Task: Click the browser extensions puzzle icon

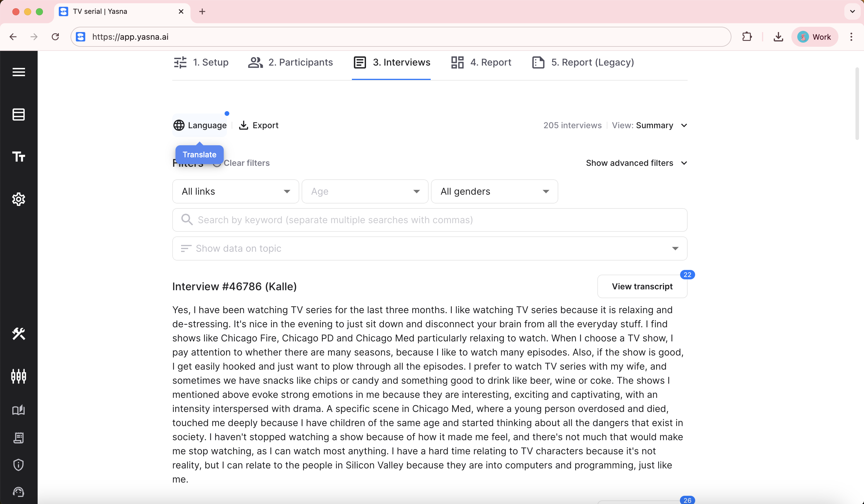Action: click(x=747, y=37)
